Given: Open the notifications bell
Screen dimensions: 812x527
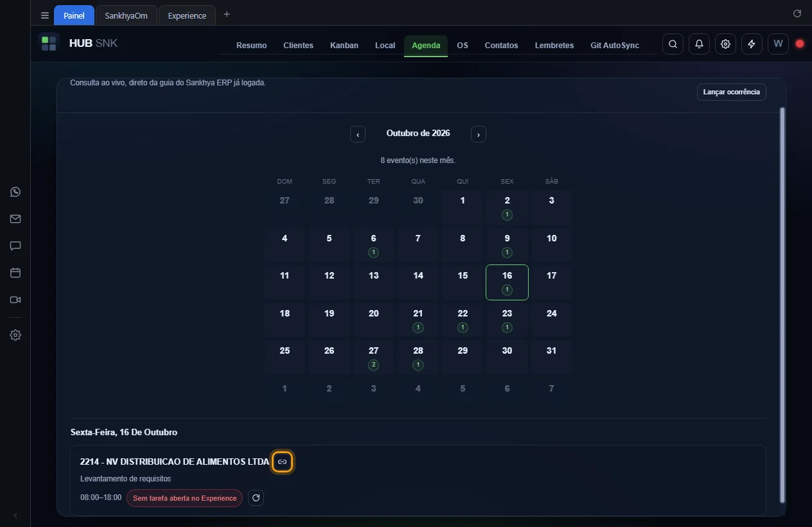Looking at the screenshot, I should tap(699, 44).
